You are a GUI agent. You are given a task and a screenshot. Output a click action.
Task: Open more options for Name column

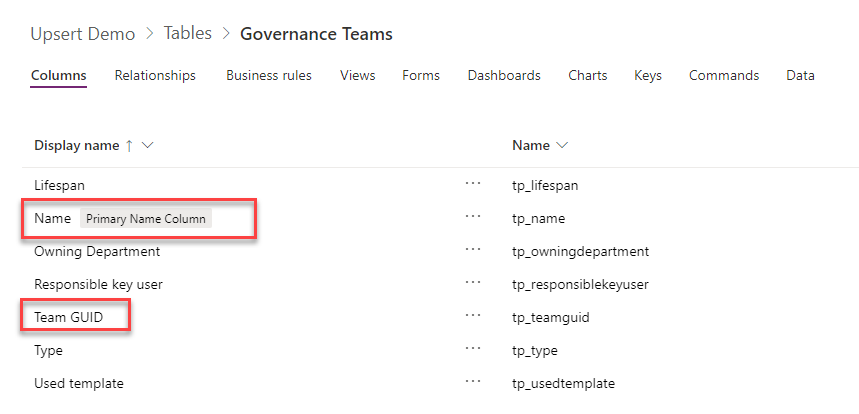[473, 217]
